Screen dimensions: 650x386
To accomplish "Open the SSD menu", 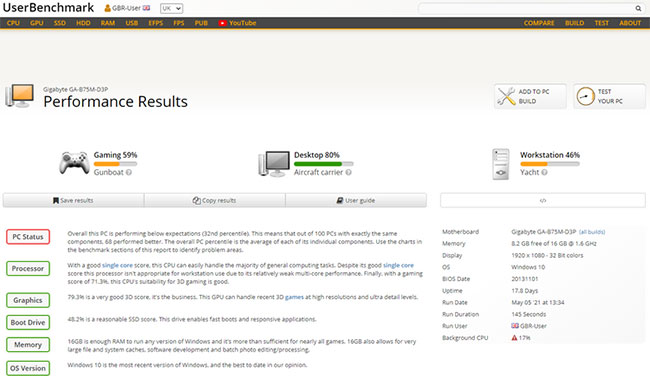I will click(x=60, y=23).
